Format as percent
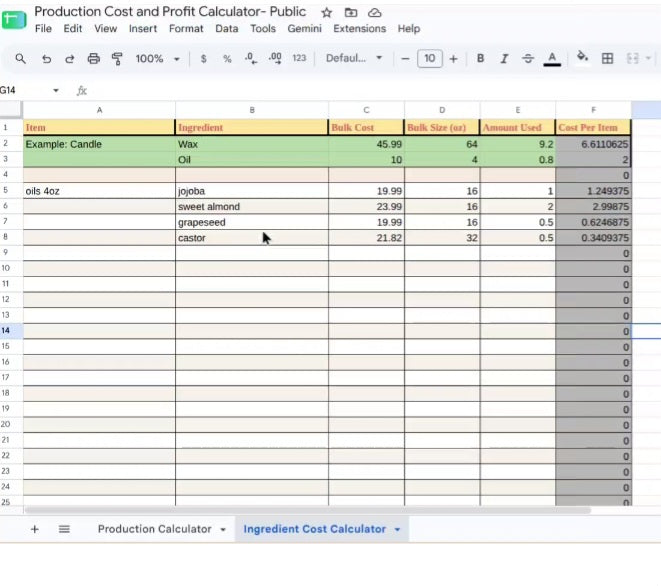This screenshot has width=661, height=586. (227, 59)
